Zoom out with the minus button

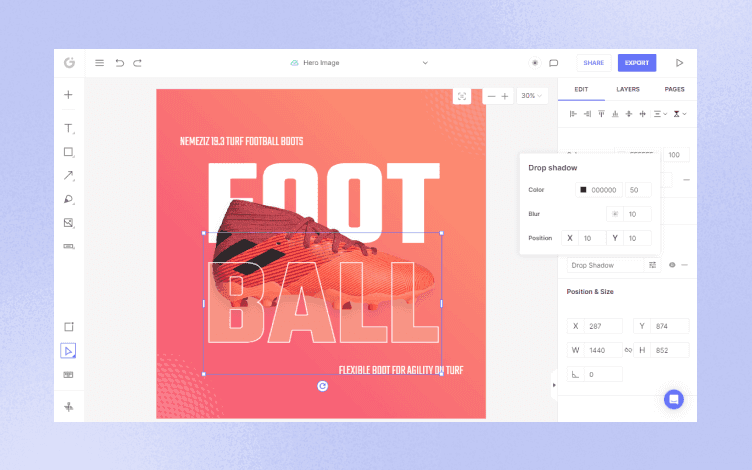coord(491,96)
